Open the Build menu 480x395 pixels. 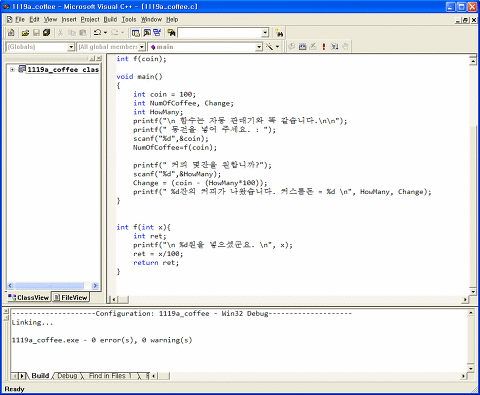(110, 20)
